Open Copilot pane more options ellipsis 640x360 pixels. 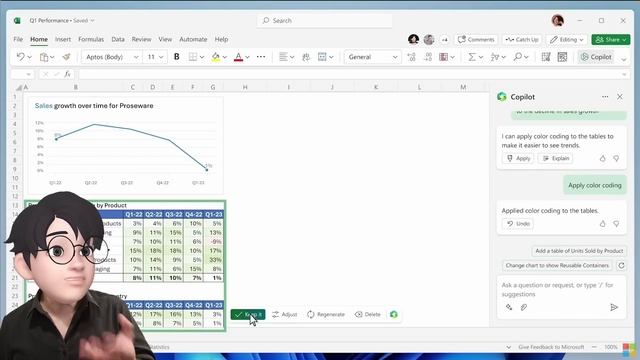click(605, 97)
